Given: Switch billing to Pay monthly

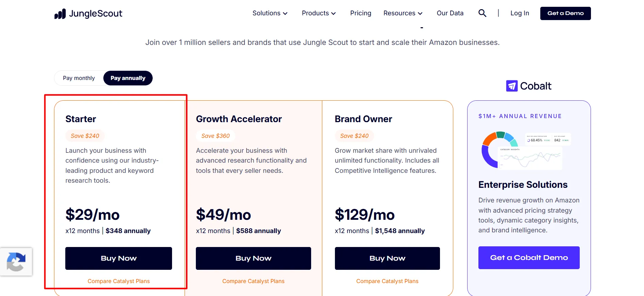Looking at the screenshot, I should point(79,78).
